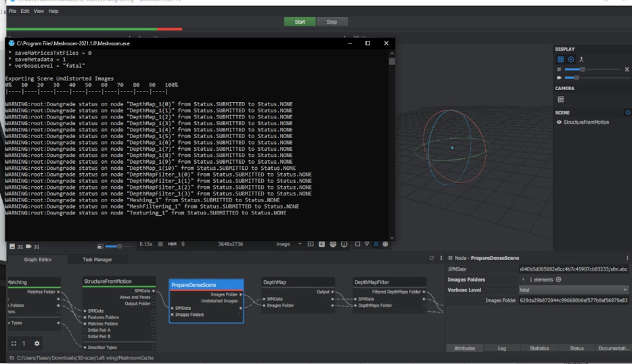This screenshot has width=632, height=364.
Task: Click the image info icon in viewer toolbar
Action: (x=344, y=244)
